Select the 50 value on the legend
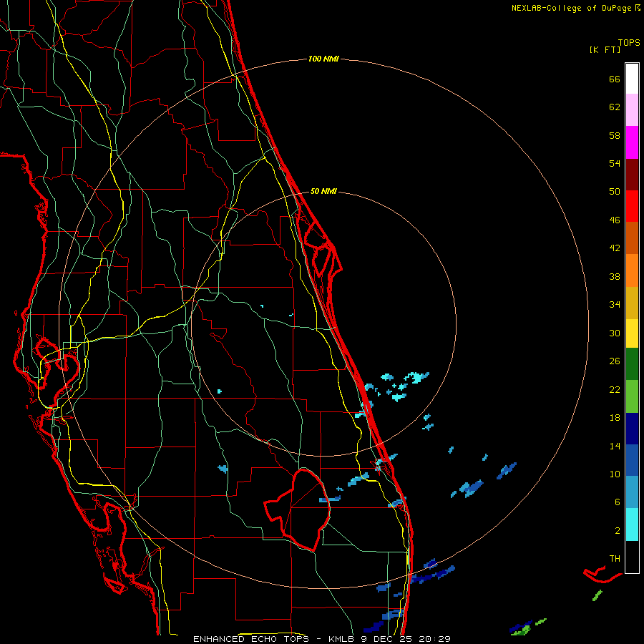The height and width of the screenshot is (644, 644). click(615, 192)
